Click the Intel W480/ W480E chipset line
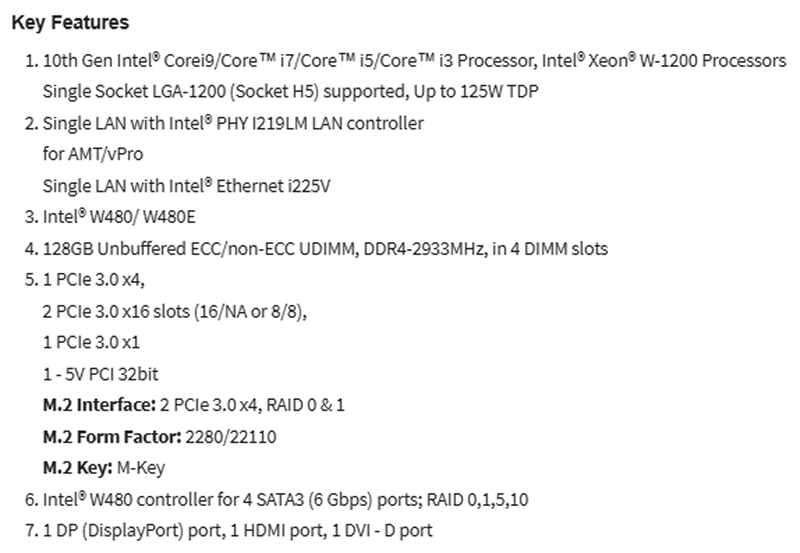This screenshot has width=800, height=553. (x=119, y=216)
